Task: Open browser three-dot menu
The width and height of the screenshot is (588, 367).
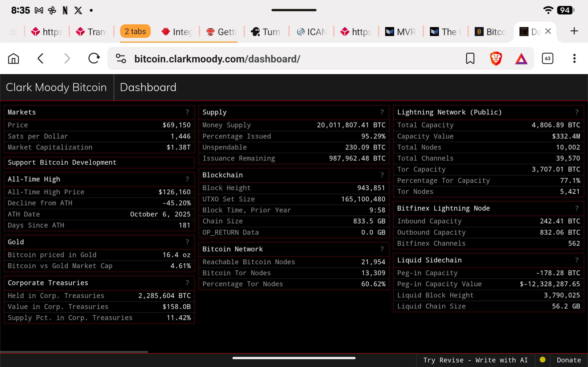Action: click(x=574, y=59)
